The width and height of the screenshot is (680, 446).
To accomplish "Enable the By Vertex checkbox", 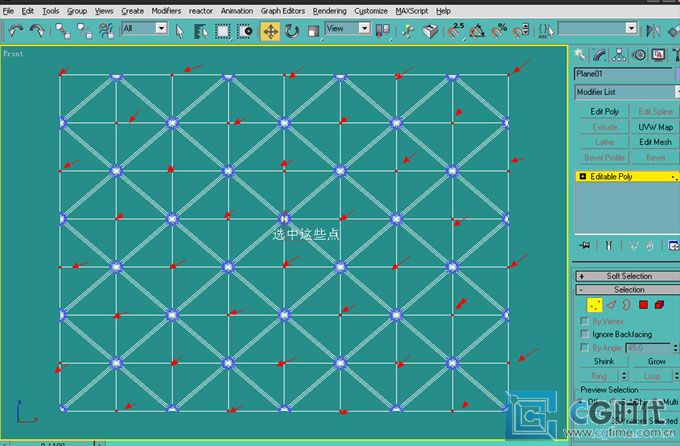I will pos(584,321).
